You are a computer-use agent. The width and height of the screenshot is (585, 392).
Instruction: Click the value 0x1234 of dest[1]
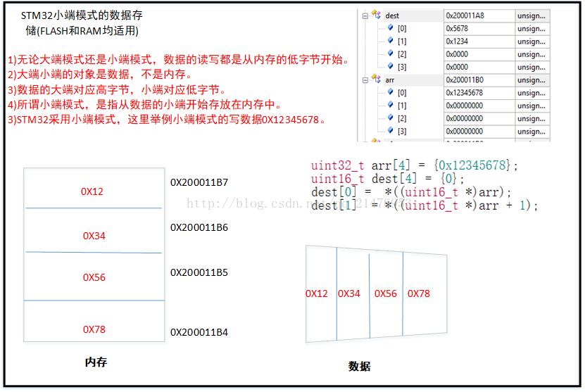(x=457, y=42)
